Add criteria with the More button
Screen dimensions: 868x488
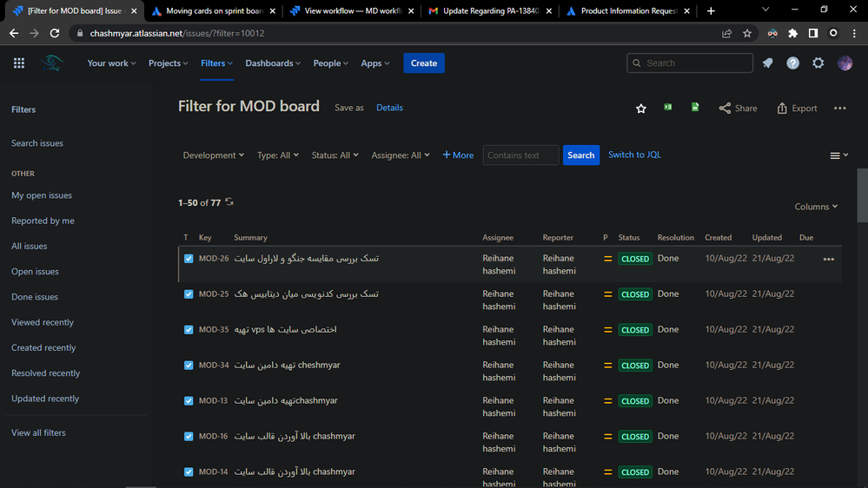coord(458,155)
